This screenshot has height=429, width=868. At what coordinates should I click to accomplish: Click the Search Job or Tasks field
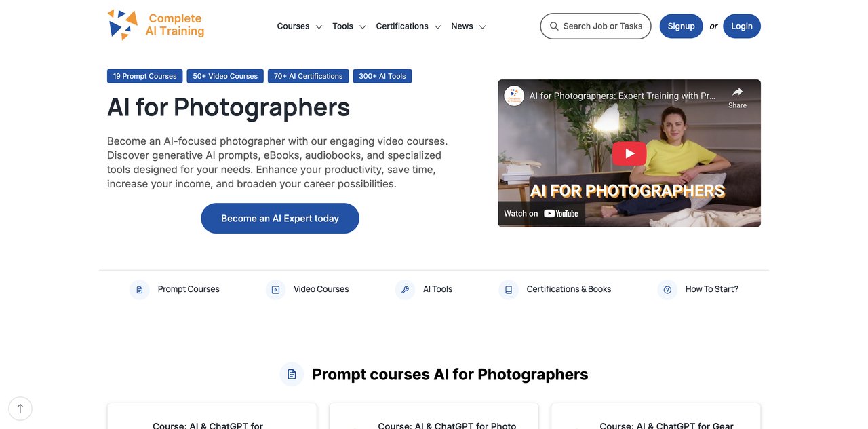point(595,26)
